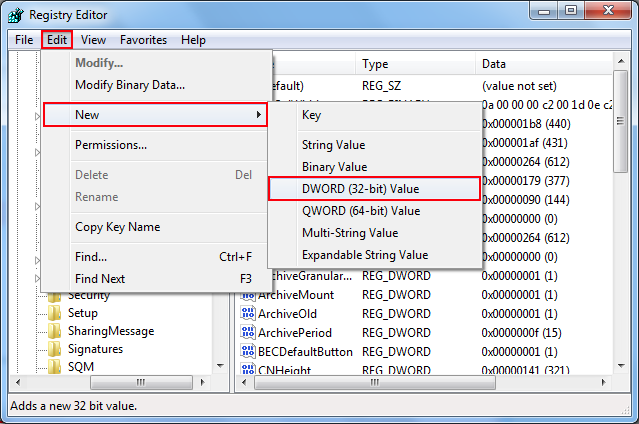
Task: Select the Setup tree item
Action: pos(83,313)
